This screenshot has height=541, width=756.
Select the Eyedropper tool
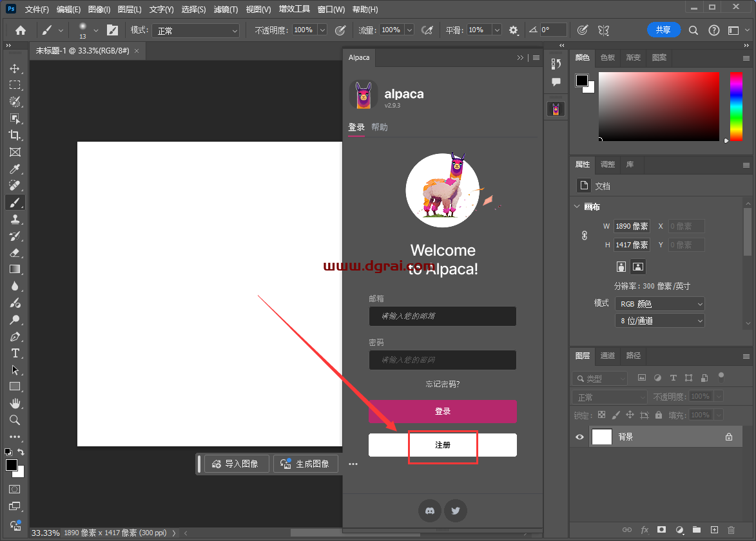pyautogui.click(x=15, y=169)
